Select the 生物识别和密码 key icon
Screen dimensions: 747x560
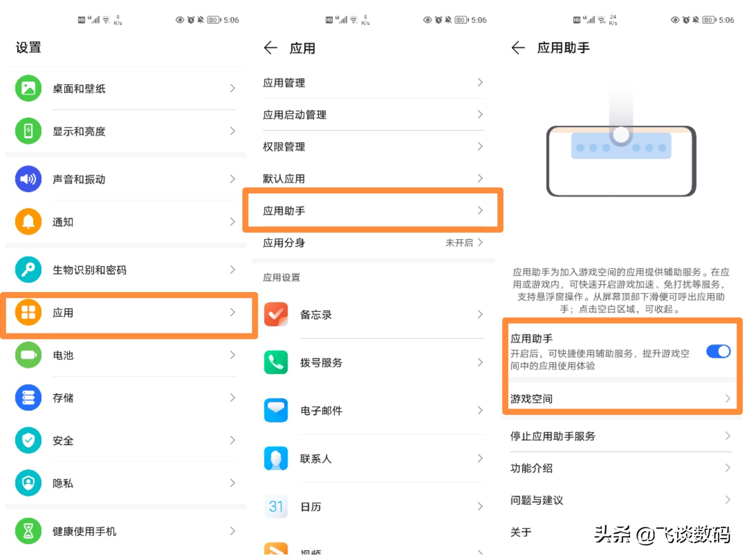[28, 270]
